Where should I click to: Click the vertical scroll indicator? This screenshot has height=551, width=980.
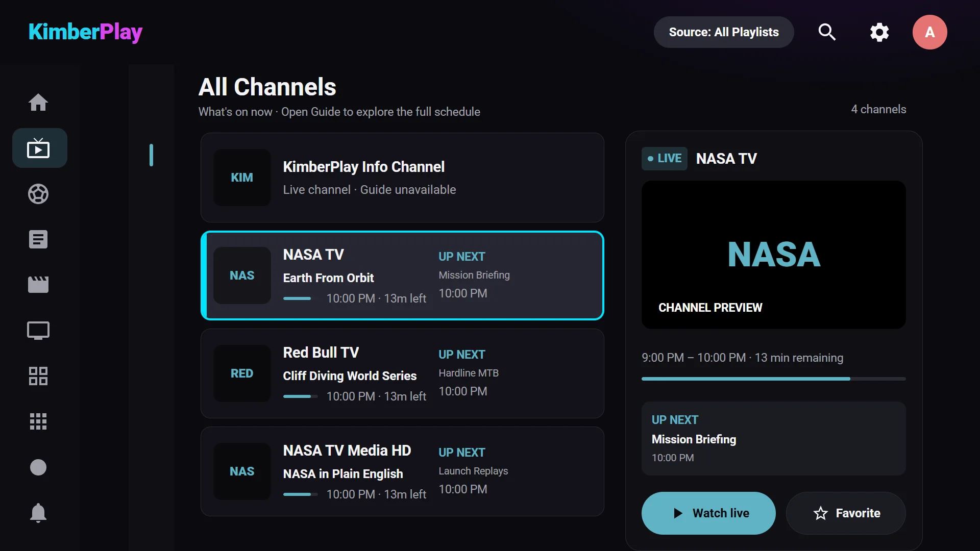point(151,155)
